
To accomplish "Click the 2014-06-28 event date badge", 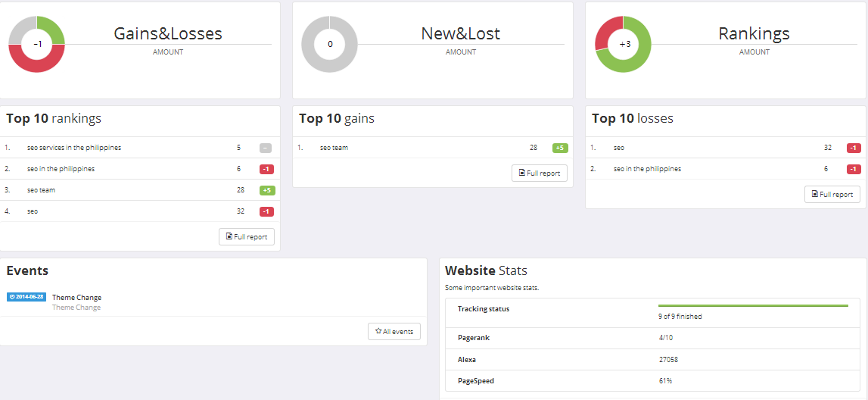I will pyautogui.click(x=26, y=297).
